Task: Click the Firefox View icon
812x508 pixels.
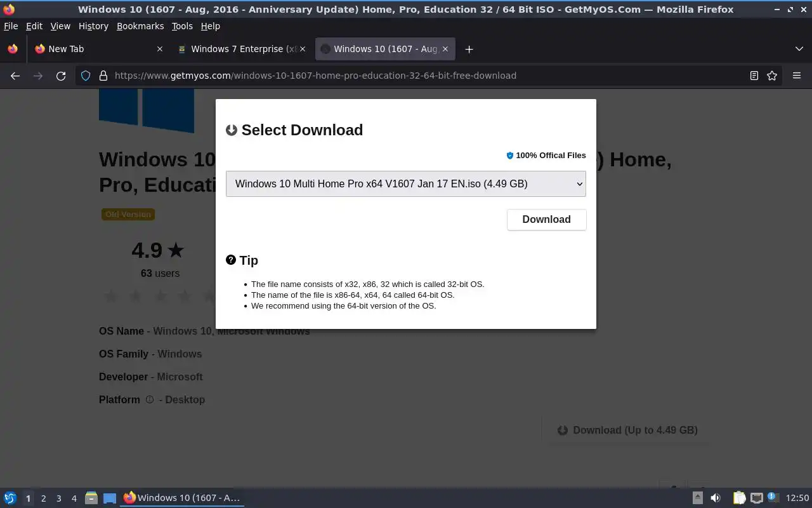Action: coord(13,49)
